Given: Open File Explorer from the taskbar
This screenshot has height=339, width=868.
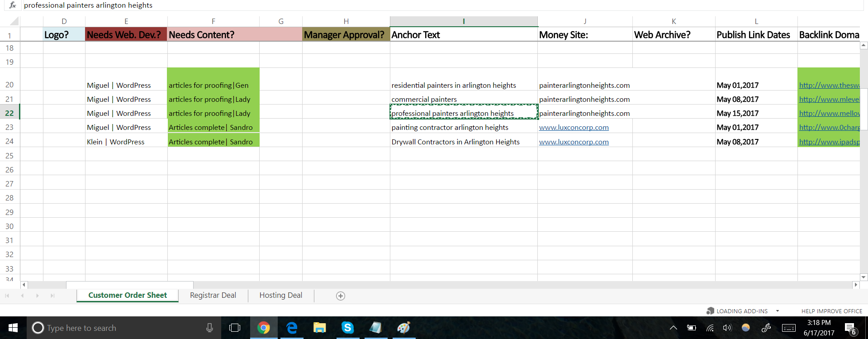Looking at the screenshot, I should tap(319, 328).
